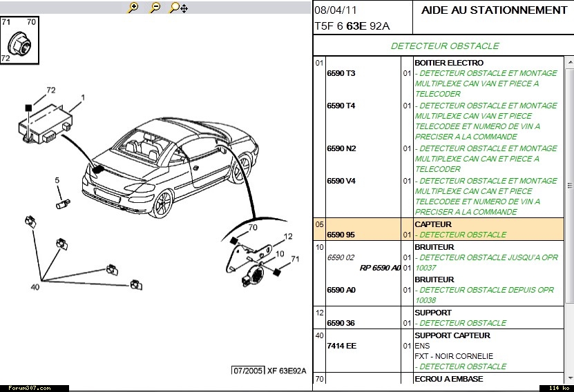Screen dimensions: 574x392
Task: Click the T5F 6 63E 92A reference code
Action: [x=352, y=26]
